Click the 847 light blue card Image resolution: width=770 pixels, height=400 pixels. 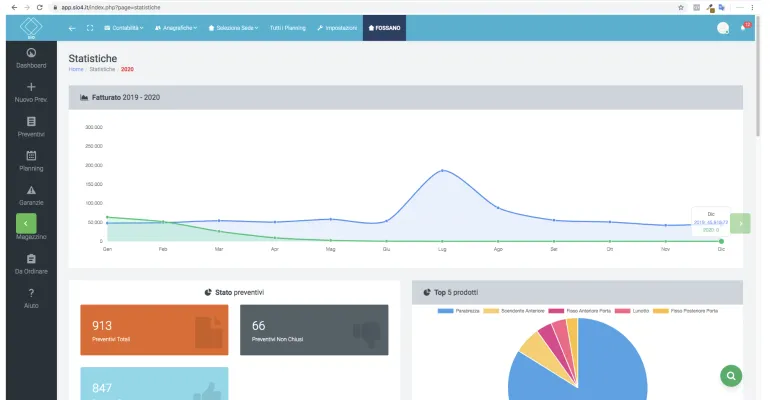[154, 383]
